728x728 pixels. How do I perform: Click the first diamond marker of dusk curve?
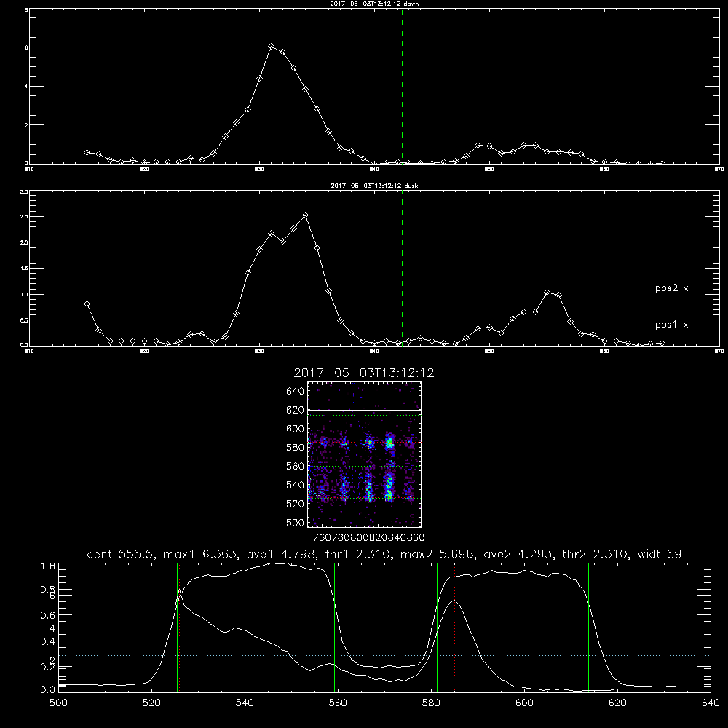87,304
